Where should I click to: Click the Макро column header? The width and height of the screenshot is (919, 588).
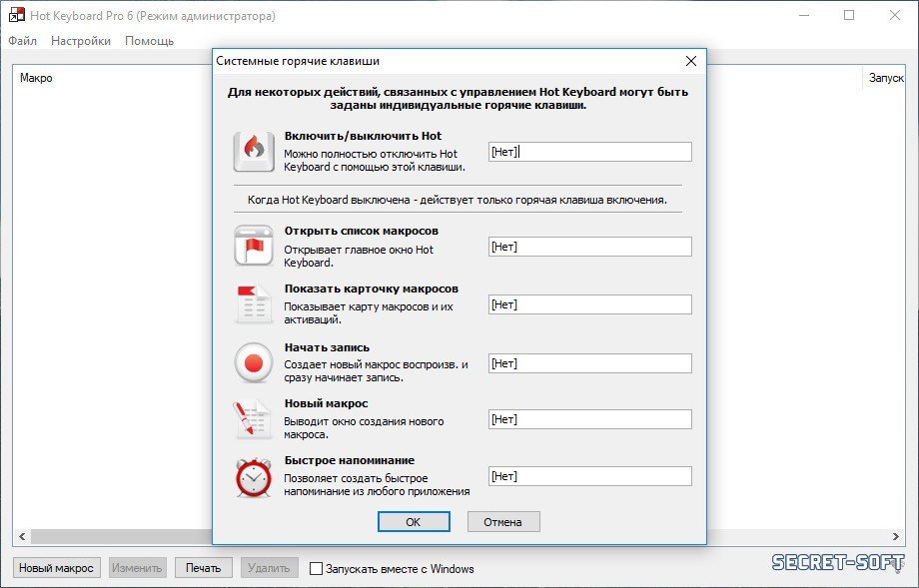[37, 78]
